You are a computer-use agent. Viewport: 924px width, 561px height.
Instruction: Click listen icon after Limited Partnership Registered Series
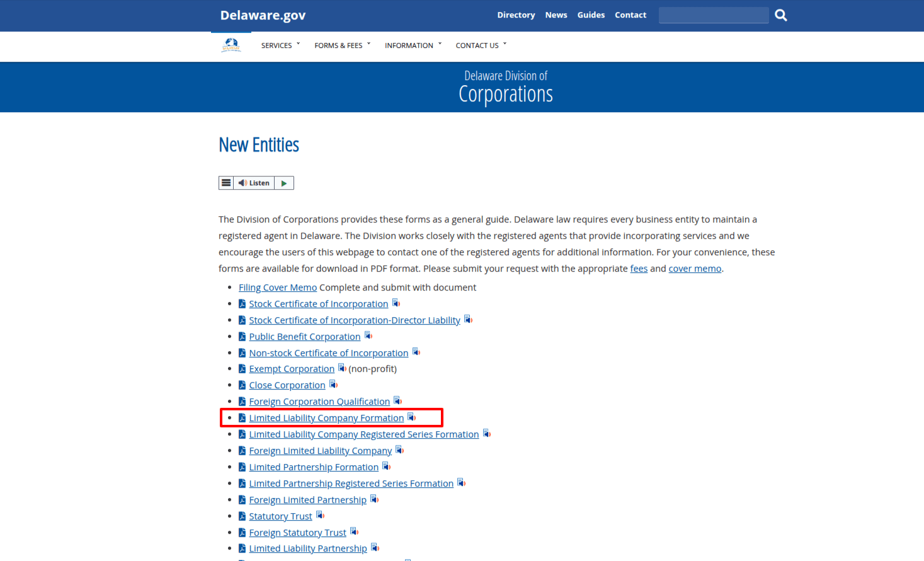462,483
